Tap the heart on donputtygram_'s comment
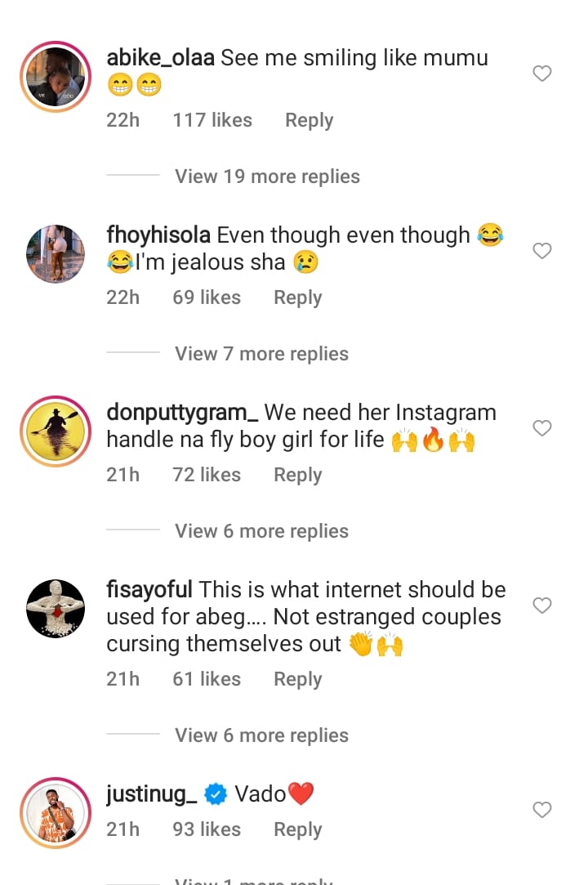Screen dimensions: 588x885 (542, 428)
